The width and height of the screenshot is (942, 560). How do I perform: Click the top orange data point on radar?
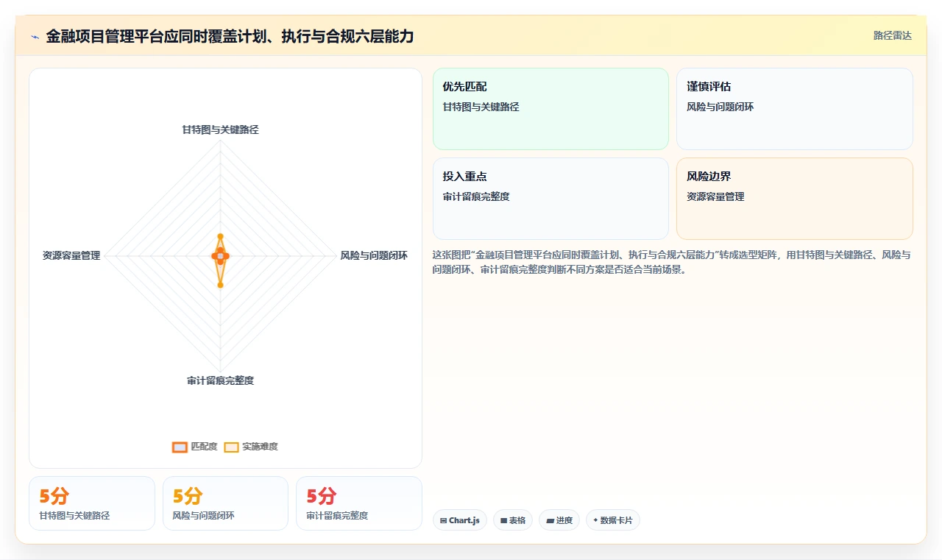click(x=220, y=236)
